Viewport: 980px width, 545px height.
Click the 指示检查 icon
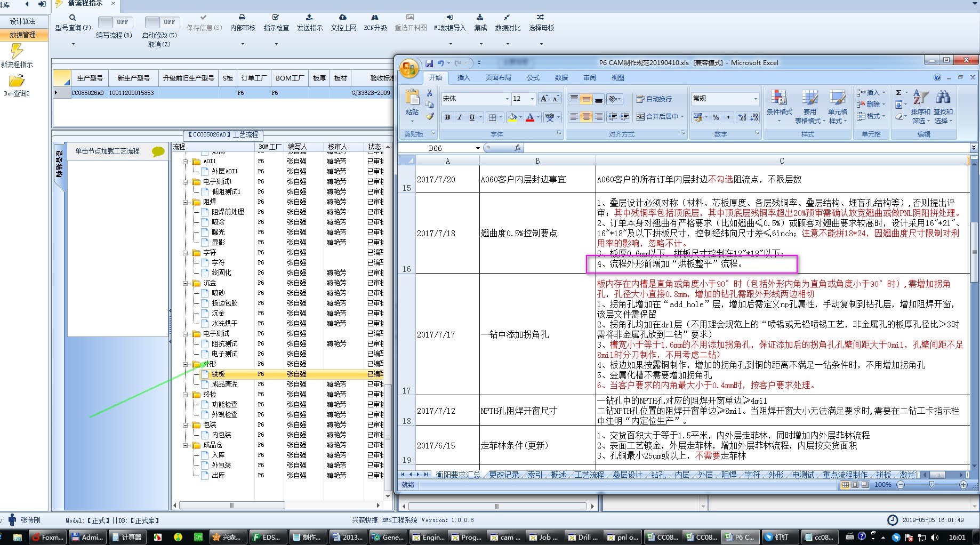coord(276,18)
